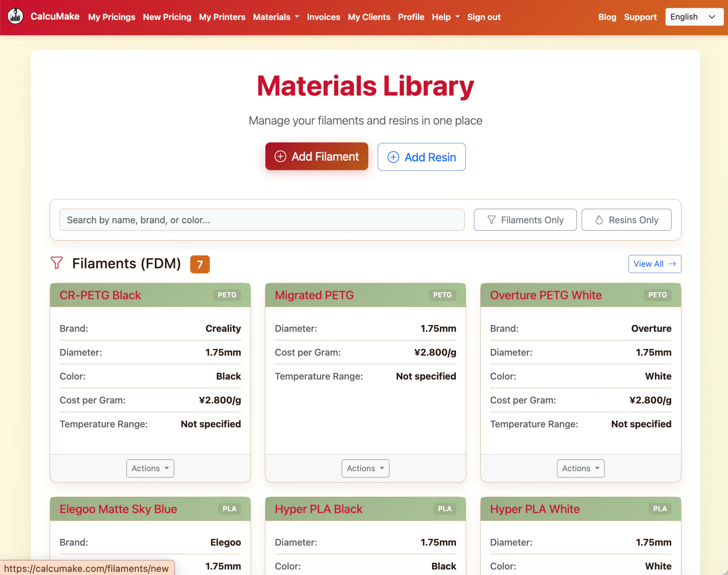Viewport: 728px width, 575px height.
Task: Click the red funnel icon beside Filaments (FDM)
Action: point(57,263)
